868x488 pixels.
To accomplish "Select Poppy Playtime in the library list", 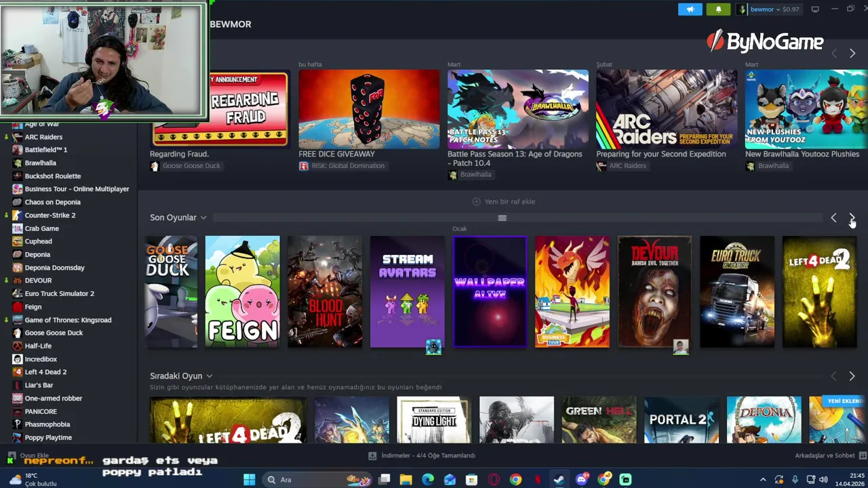I will point(48,437).
